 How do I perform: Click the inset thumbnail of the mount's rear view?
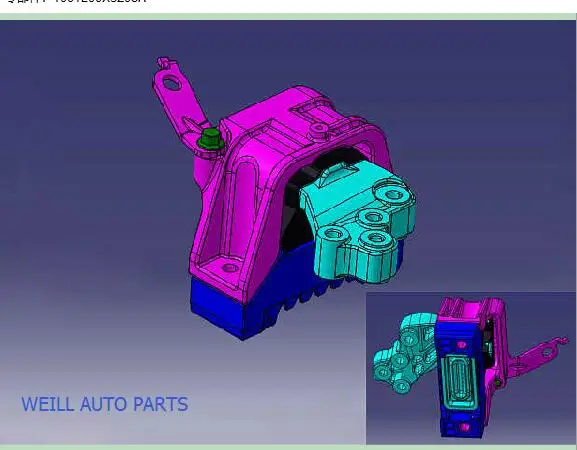coord(471,368)
